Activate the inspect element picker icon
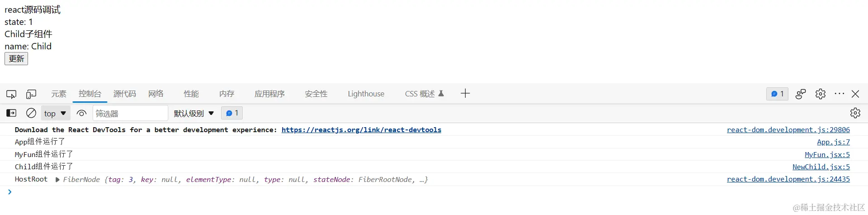Image resolution: width=868 pixels, height=215 pixels. [11, 94]
